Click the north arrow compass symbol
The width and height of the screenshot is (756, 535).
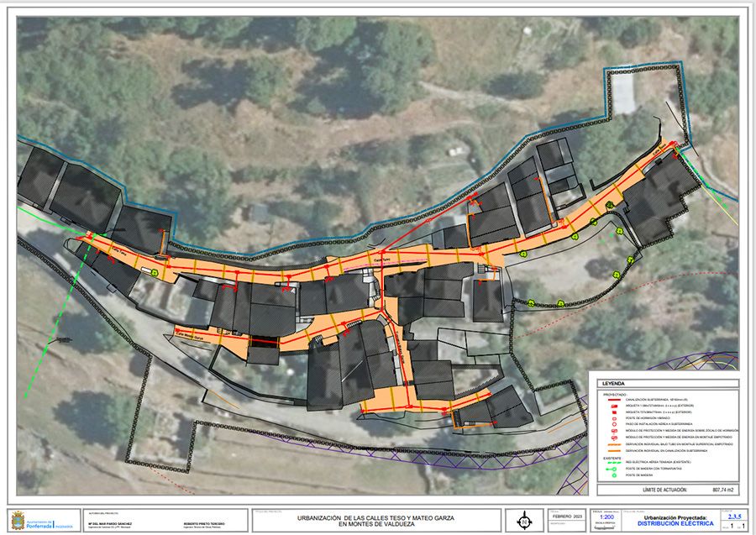tap(526, 520)
